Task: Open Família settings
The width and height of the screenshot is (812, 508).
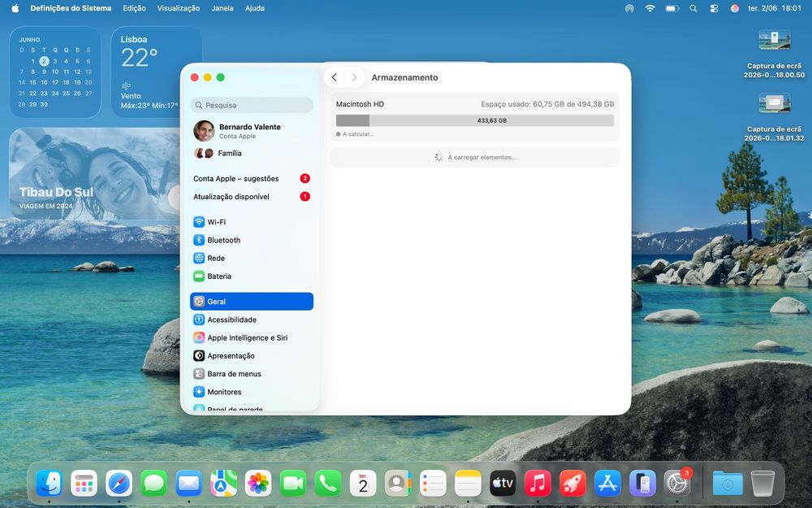Action: click(252, 153)
